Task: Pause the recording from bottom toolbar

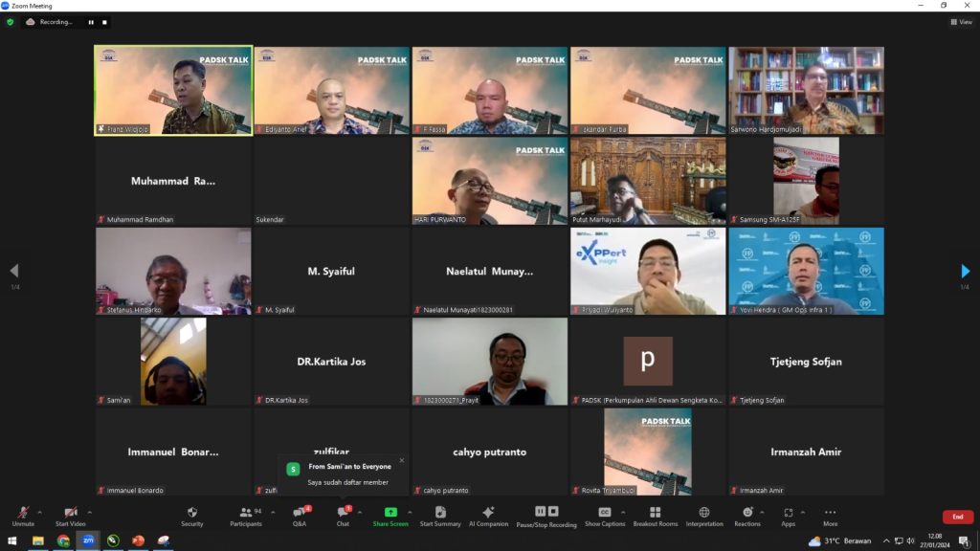Action: (540, 512)
